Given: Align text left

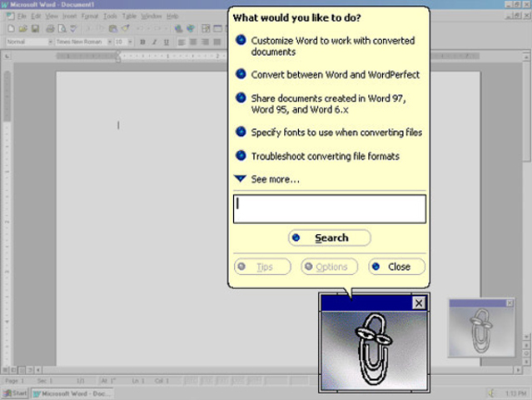Looking at the screenshot, I should click(x=181, y=42).
